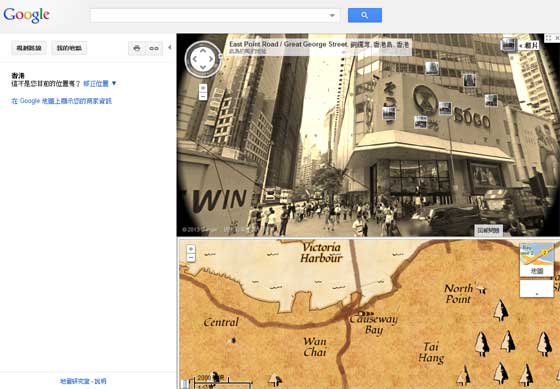Open the search box suggestions dropdown arrow
This screenshot has height=389, width=560.
(x=332, y=16)
